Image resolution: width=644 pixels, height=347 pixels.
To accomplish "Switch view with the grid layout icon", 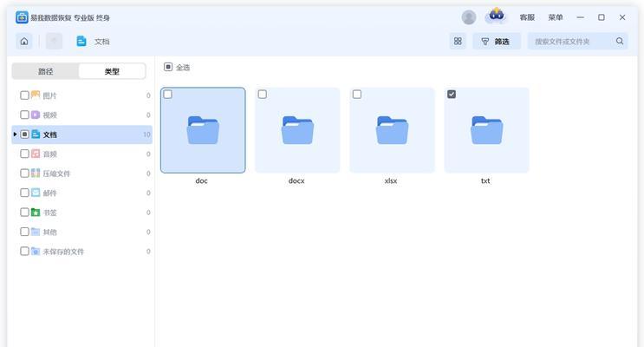I will [458, 41].
